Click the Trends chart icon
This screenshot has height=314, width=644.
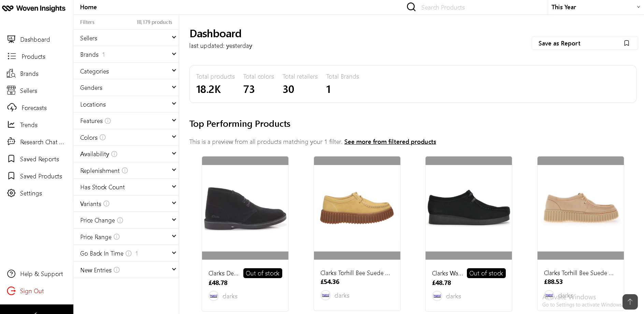[11, 125]
